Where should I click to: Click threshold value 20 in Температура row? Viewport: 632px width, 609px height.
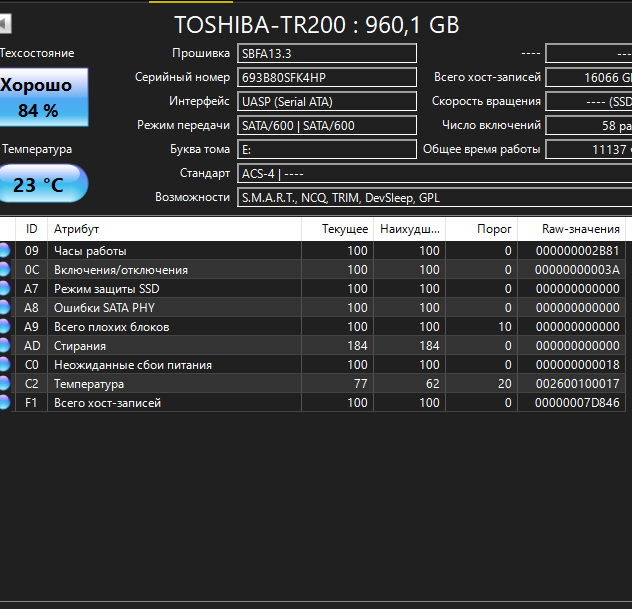point(505,383)
